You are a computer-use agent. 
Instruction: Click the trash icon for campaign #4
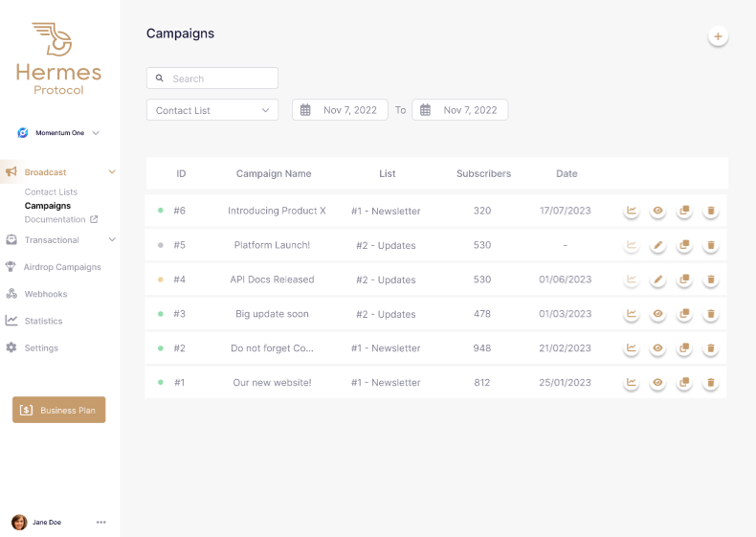pos(711,280)
